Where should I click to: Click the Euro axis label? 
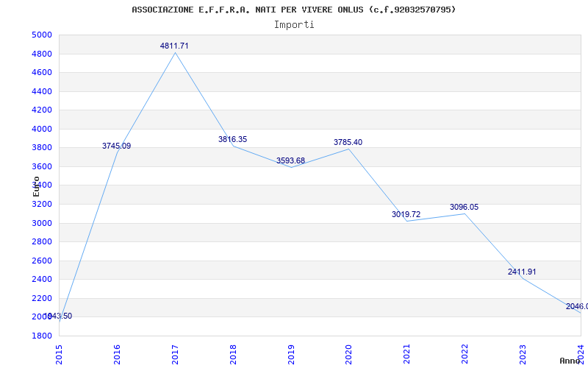(x=36, y=186)
